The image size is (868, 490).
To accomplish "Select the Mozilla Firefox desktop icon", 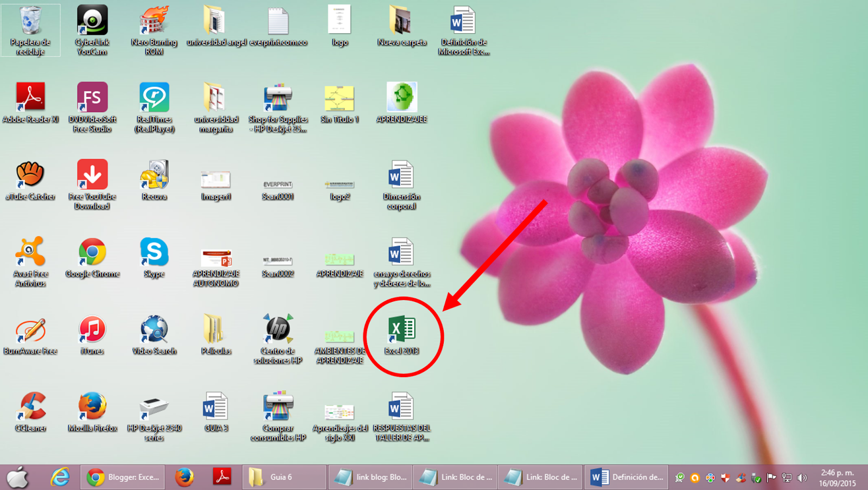I will tap(92, 406).
